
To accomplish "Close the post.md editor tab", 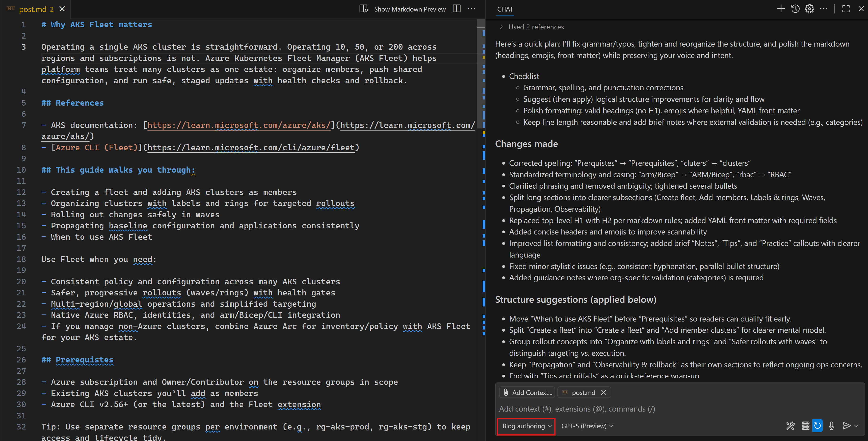I will point(62,9).
